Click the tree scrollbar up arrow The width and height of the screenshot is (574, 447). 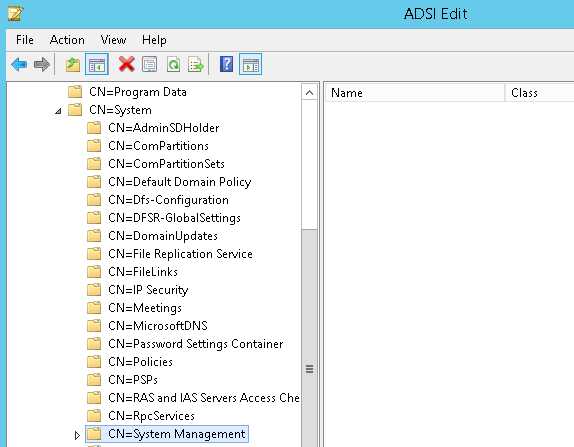point(309,92)
